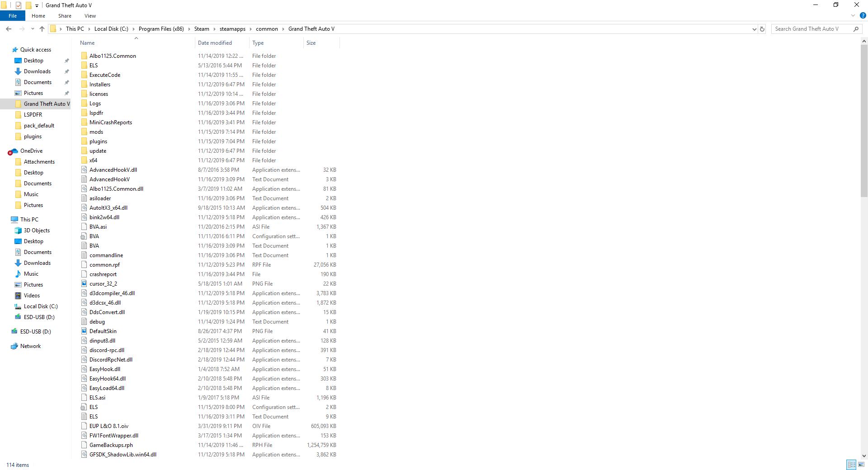868x470 pixels.
Task: Select the x64 folder icon
Action: tap(84, 160)
